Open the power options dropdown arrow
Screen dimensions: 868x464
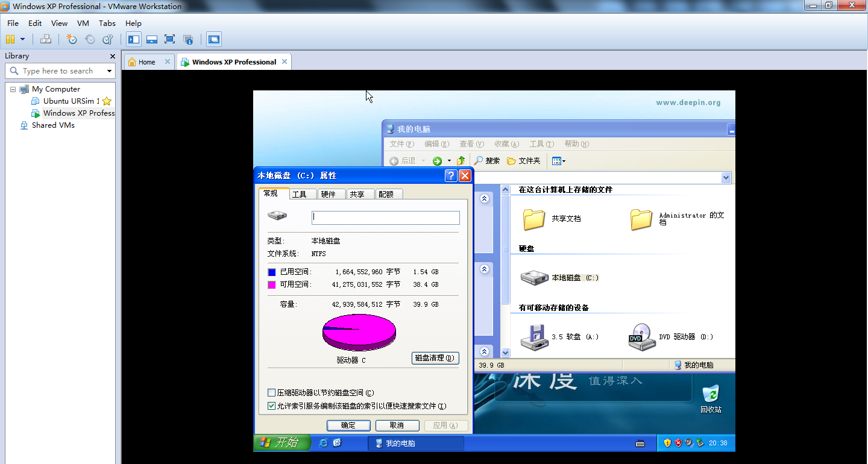pos(23,39)
